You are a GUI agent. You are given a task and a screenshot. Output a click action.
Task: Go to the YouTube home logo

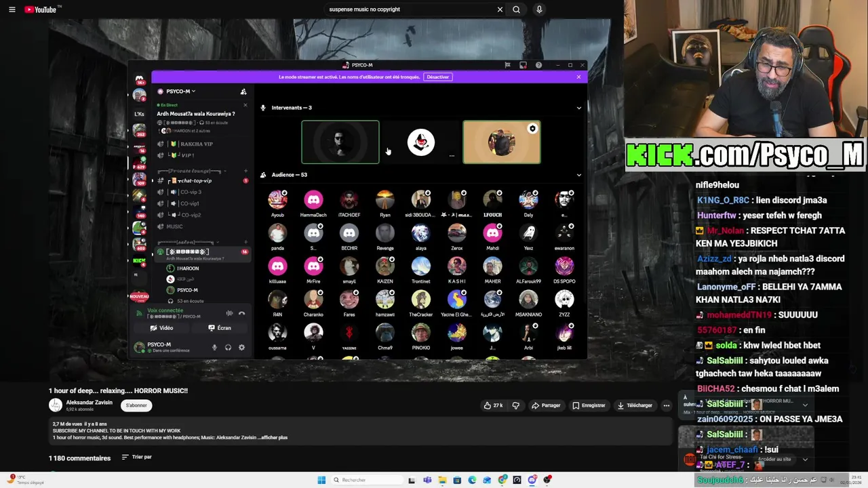pos(42,9)
